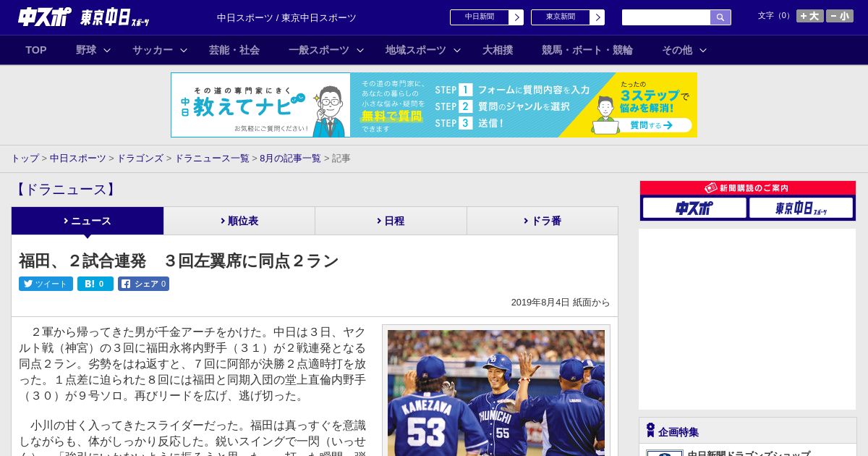The width and height of the screenshot is (868, 456).
Task: Expand the 地域スポーツ dropdown chevron
Action: (x=457, y=51)
